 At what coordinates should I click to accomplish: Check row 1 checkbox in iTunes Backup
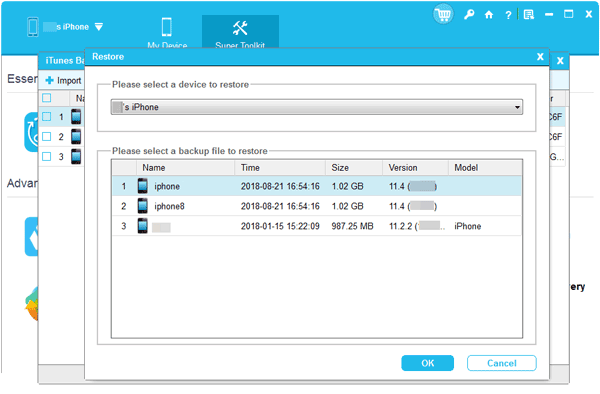(47, 117)
